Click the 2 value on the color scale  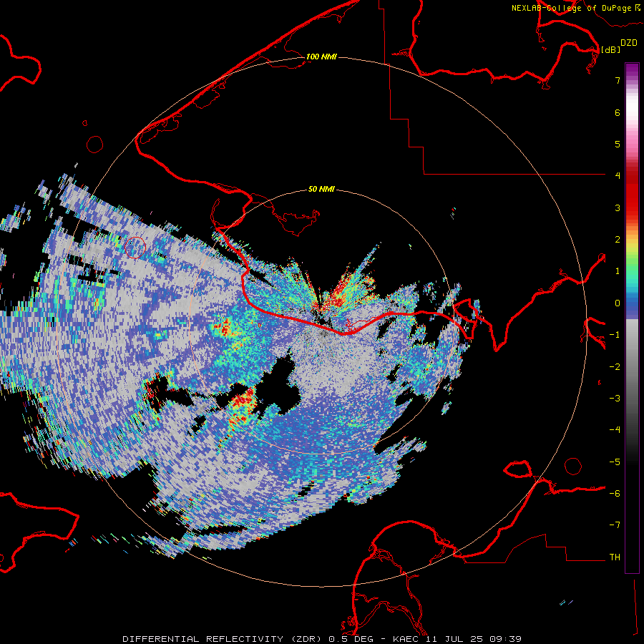[618, 240]
